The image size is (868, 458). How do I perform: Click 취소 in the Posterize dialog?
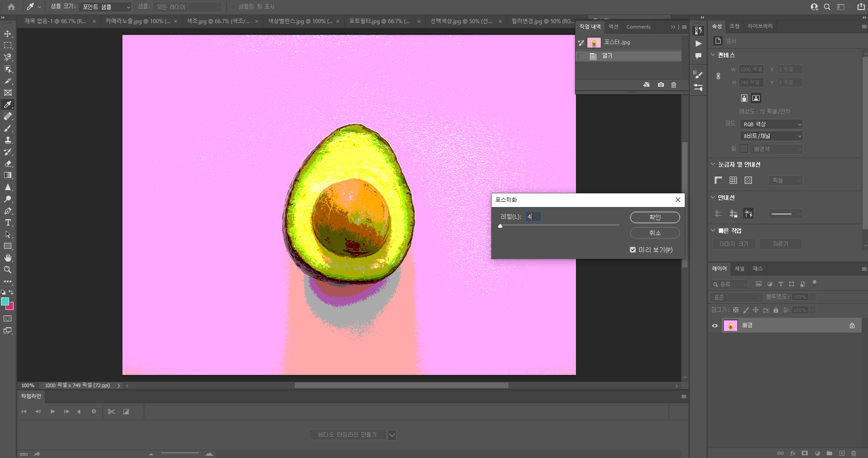coord(655,233)
